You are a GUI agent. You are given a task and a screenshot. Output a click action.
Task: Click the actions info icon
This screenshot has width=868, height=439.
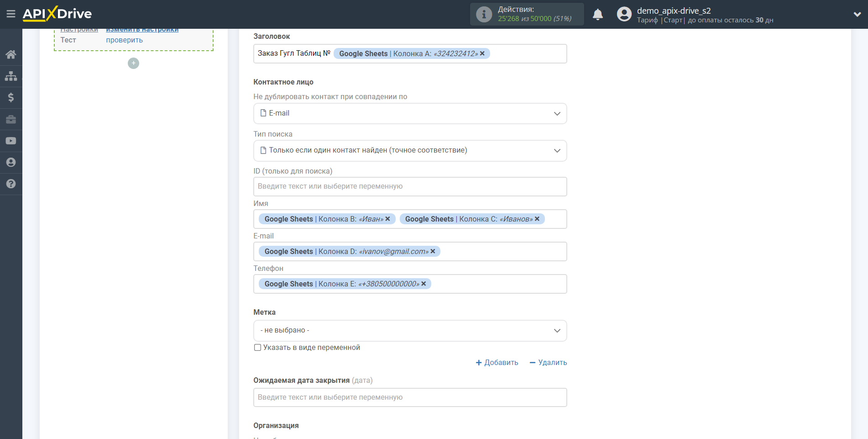(x=484, y=14)
